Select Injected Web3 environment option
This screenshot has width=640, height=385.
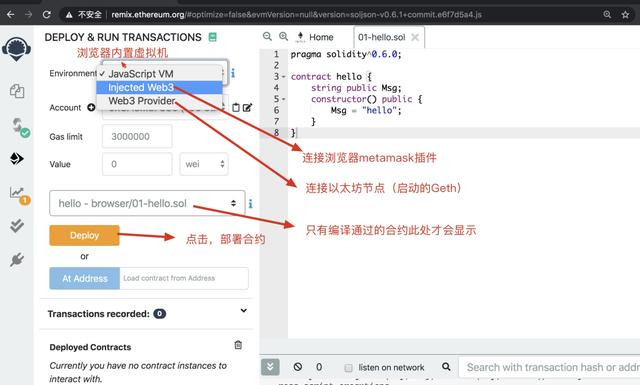(x=160, y=87)
